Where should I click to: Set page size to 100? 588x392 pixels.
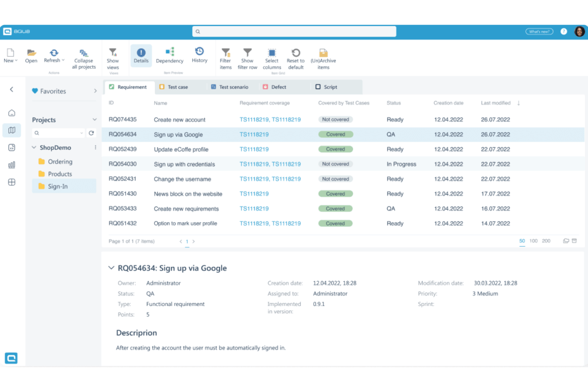534,241
